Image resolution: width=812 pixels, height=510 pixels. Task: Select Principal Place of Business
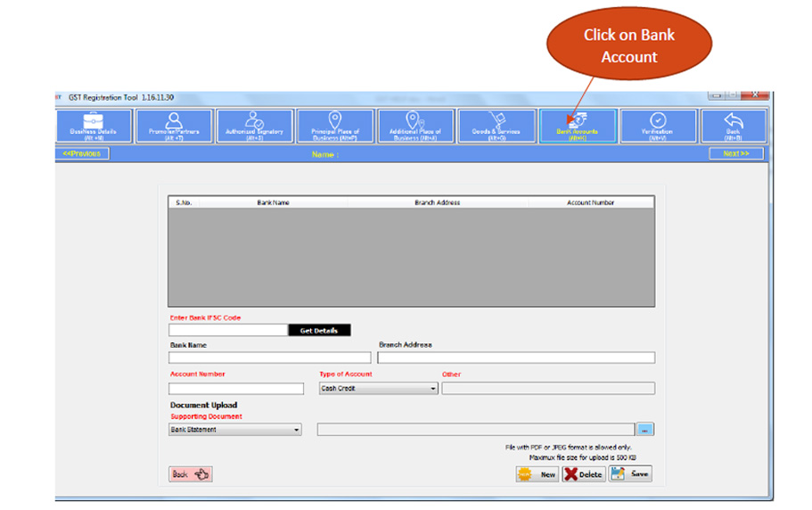[334, 126]
